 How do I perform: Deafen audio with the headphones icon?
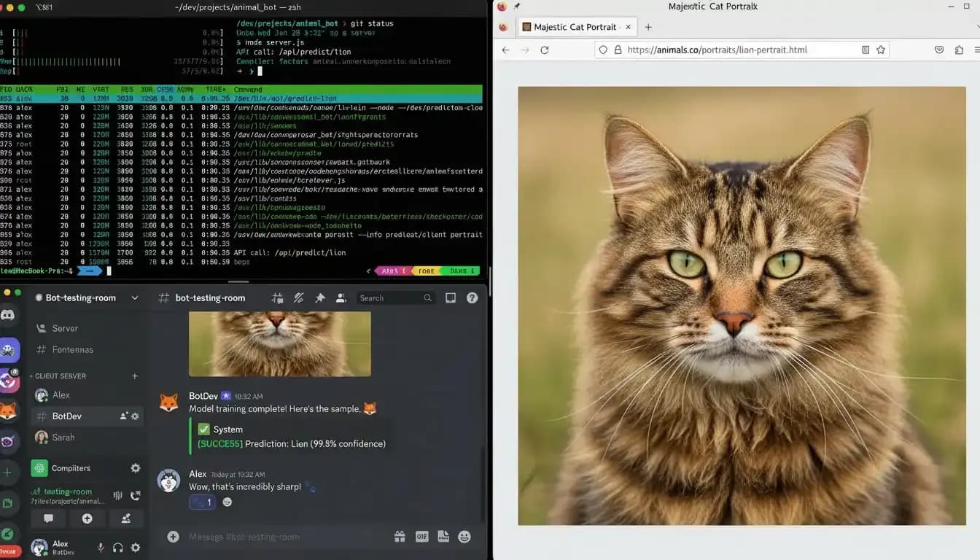117,547
